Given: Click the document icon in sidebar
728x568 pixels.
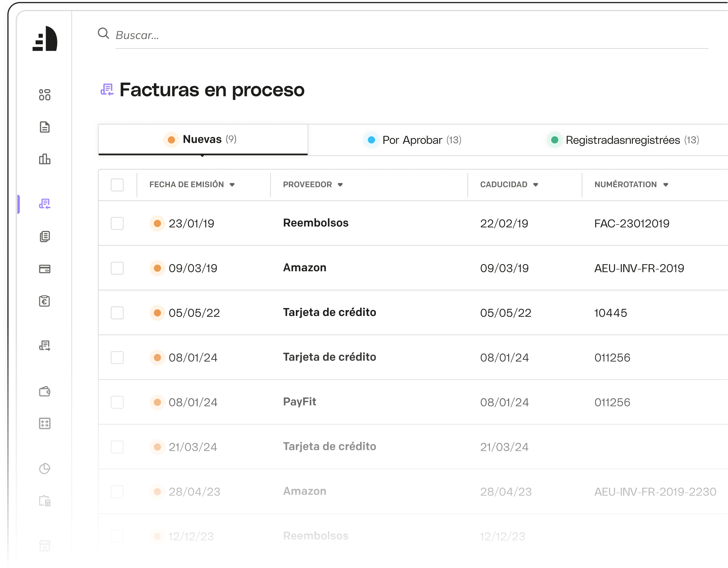Looking at the screenshot, I should point(45,127).
